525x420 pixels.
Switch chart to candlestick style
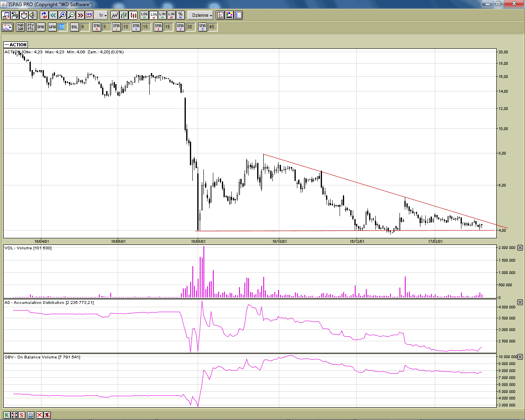(x=133, y=15)
